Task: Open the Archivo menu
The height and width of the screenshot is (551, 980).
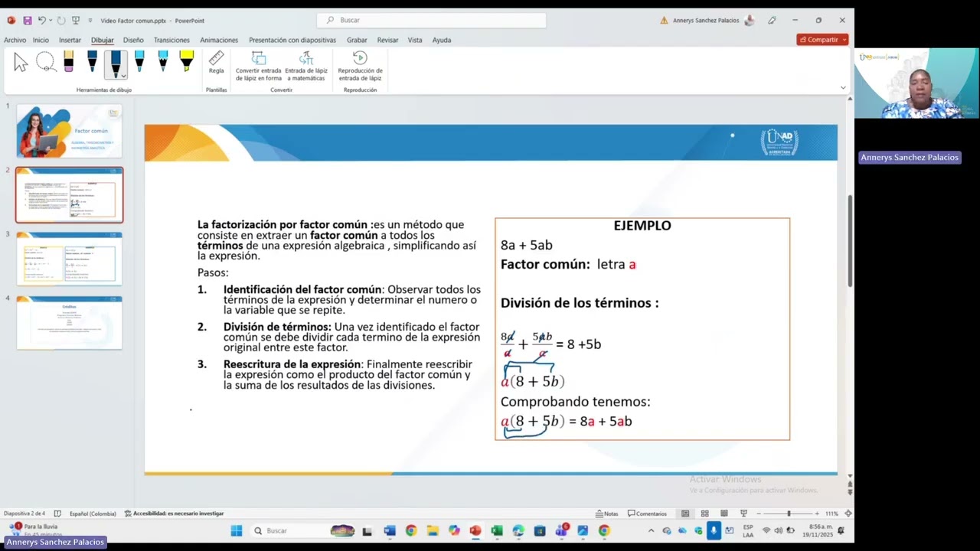Action: 15,40
